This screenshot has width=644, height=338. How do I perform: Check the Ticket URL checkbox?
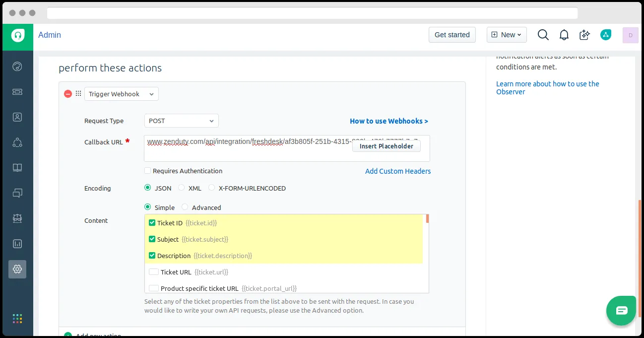(x=154, y=272)
